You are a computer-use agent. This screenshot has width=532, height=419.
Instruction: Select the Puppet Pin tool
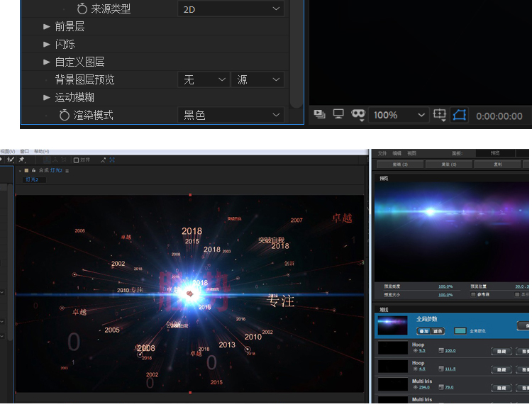(x=22, y=160)
